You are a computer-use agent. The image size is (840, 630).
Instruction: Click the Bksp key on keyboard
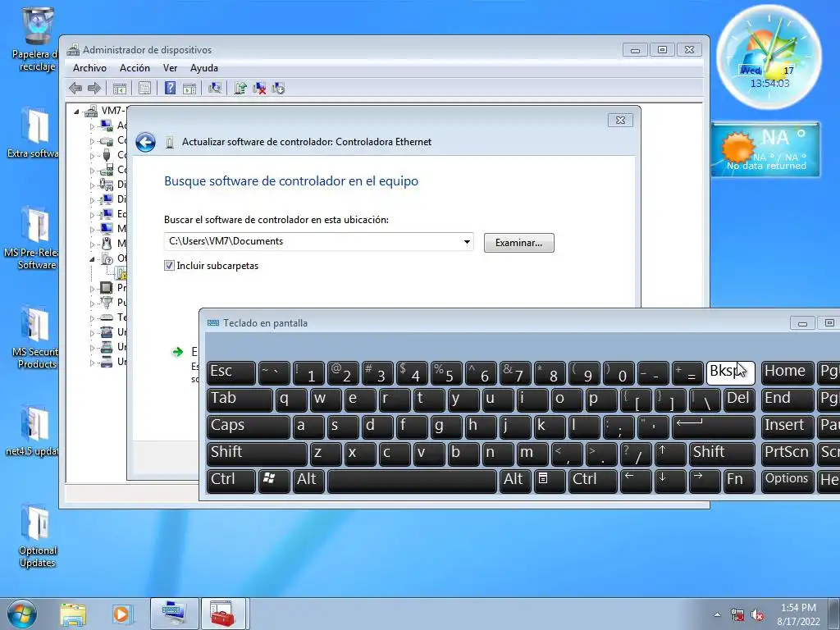point(730,372)
